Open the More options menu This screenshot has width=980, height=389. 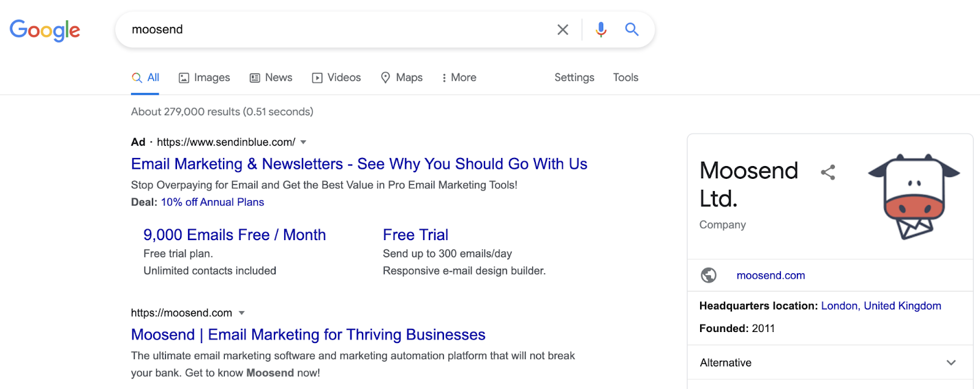tap(459, 78)
